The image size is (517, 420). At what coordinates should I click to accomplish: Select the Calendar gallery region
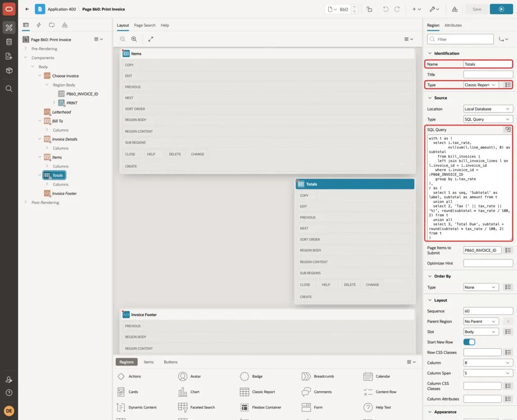click(377, 377)
